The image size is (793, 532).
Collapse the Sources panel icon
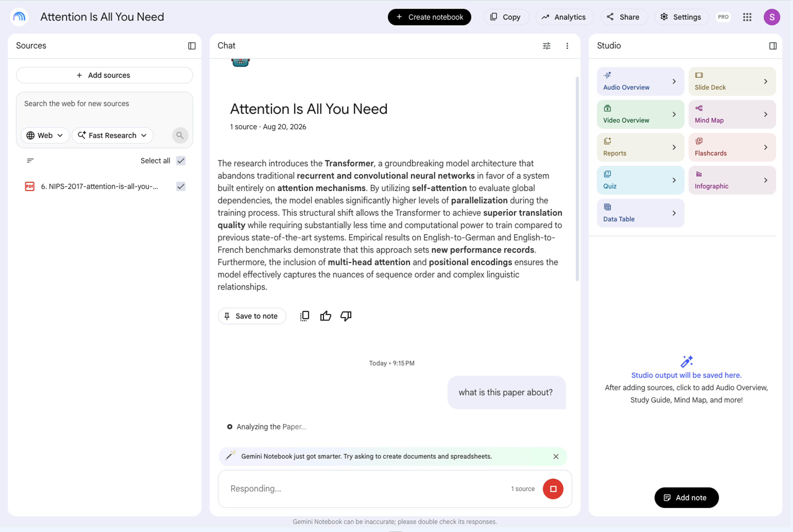[192, 46]
